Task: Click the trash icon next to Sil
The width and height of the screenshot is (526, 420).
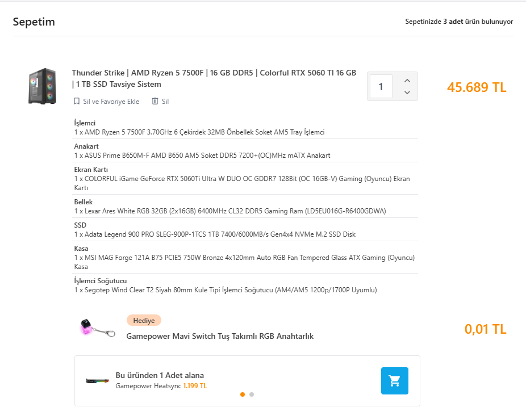Action: click(155, 101)
